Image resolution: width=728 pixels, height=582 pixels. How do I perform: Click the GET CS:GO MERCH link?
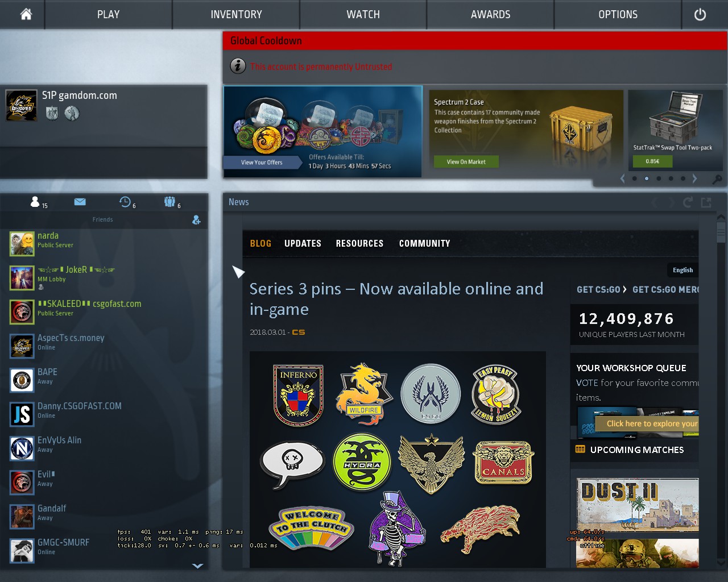pyautogui.click(x=665, y=289)
